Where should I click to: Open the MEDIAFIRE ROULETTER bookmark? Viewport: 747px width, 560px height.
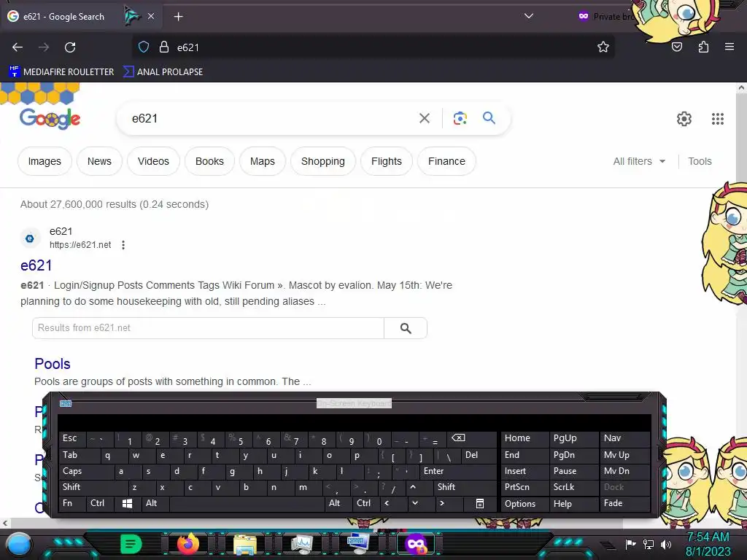(61, 72)
